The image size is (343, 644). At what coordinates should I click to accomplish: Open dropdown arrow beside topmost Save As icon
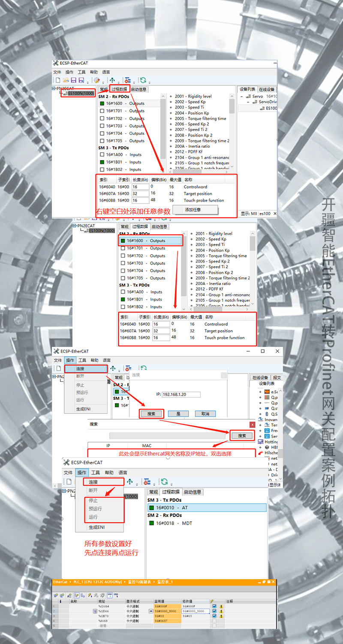[x=87, y=82]
